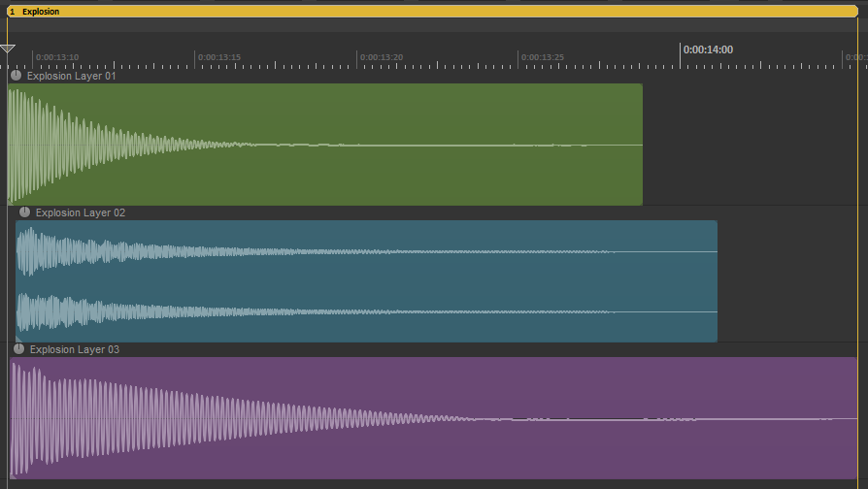Select the green Explosion Layer 01 clip
Viewport: 868px width, 489px height.
325,145
